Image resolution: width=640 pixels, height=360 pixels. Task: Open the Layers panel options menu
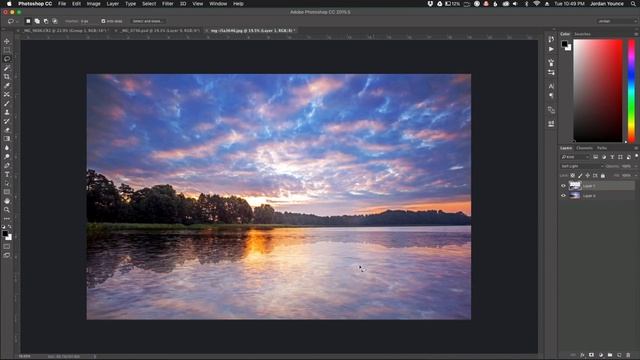(636, 148)
